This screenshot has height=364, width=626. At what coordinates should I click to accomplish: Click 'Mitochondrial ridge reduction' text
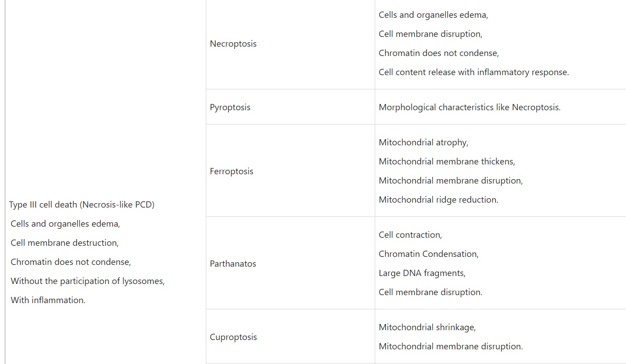pos(438,200)
